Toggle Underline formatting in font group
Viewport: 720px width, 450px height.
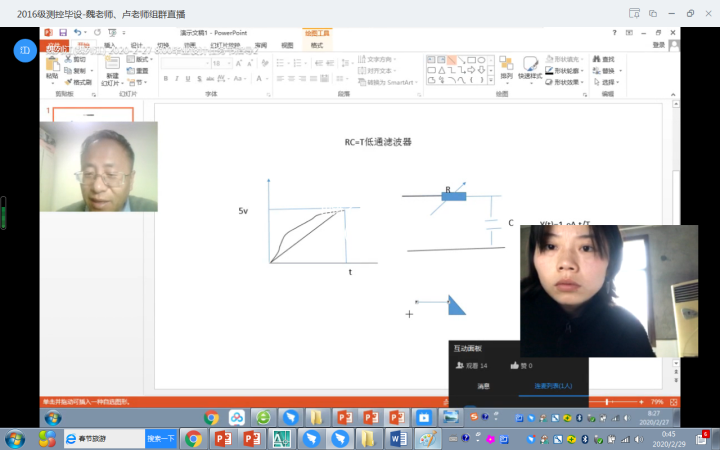point(187,78)
